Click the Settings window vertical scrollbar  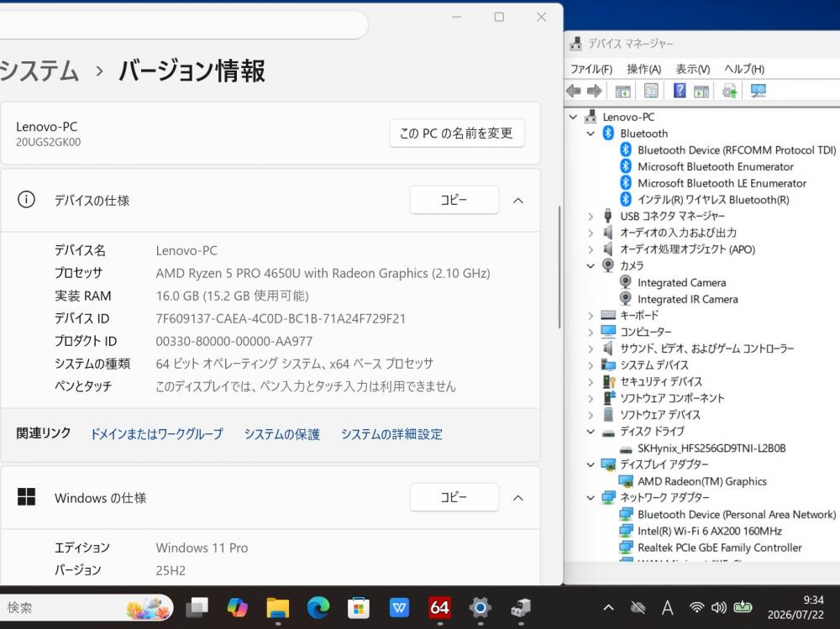[x=559, y=267]
